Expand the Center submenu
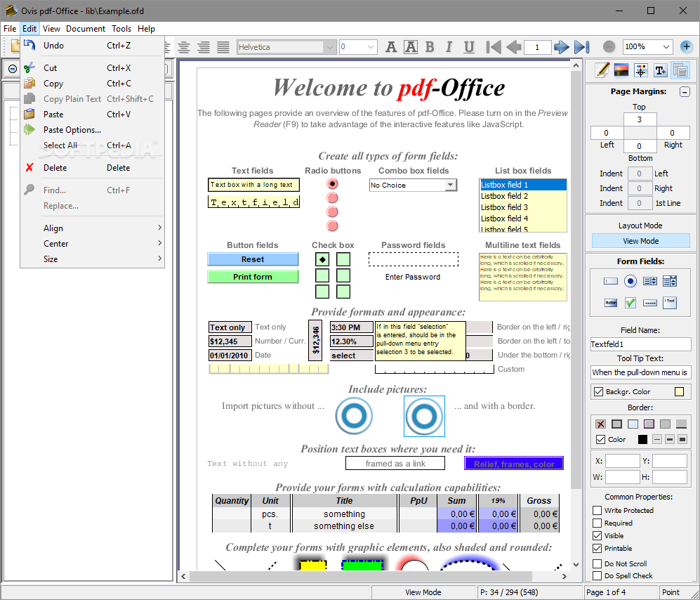This screenshot has height=600, width=700. 93,244
